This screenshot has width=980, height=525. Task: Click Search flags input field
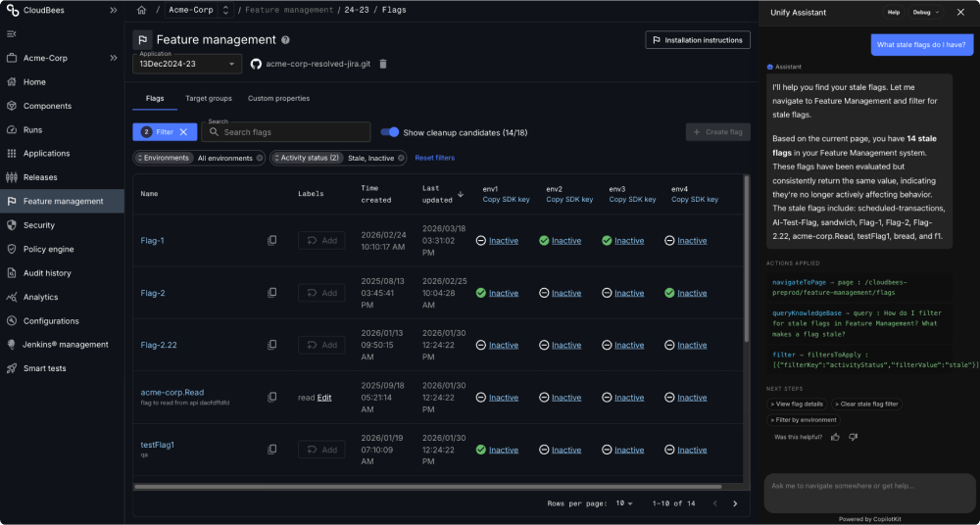(285, 132)
